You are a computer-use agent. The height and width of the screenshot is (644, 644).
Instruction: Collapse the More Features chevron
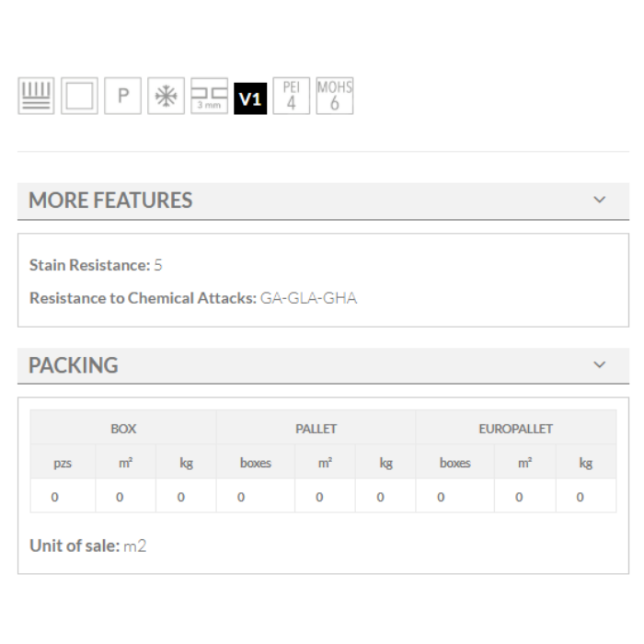[600, 200]
